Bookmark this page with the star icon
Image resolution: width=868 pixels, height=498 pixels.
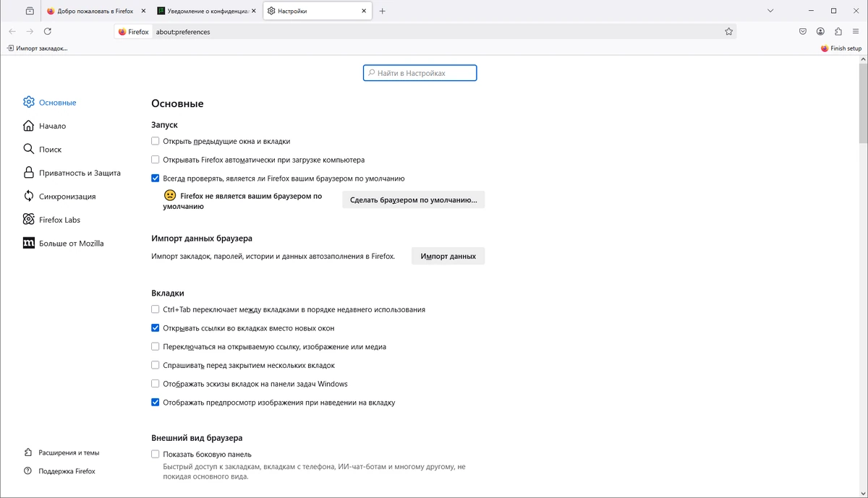[x=728, y=31]
